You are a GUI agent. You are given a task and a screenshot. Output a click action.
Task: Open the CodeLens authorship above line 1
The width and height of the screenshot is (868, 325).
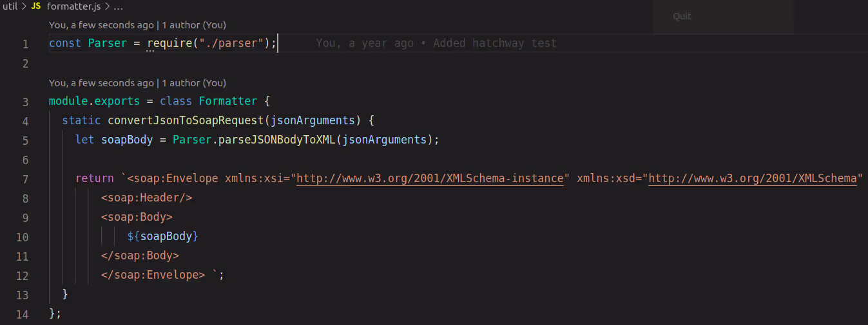(137, 25)
